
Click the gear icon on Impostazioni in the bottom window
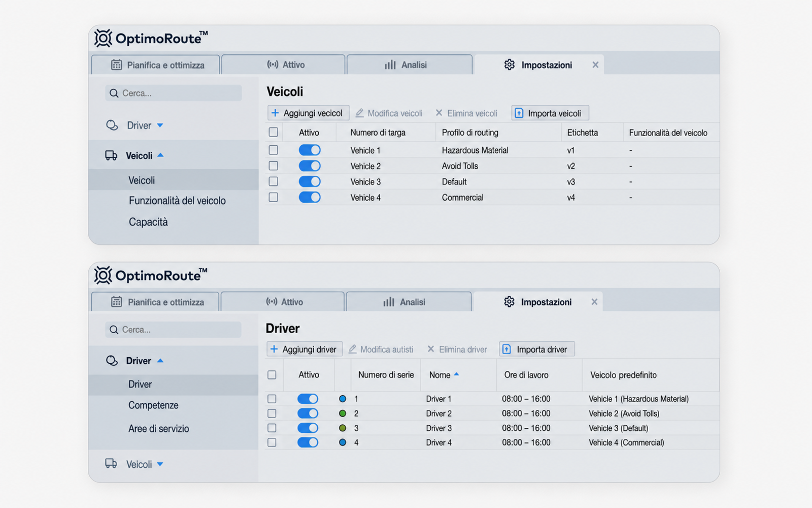[509, 302]
